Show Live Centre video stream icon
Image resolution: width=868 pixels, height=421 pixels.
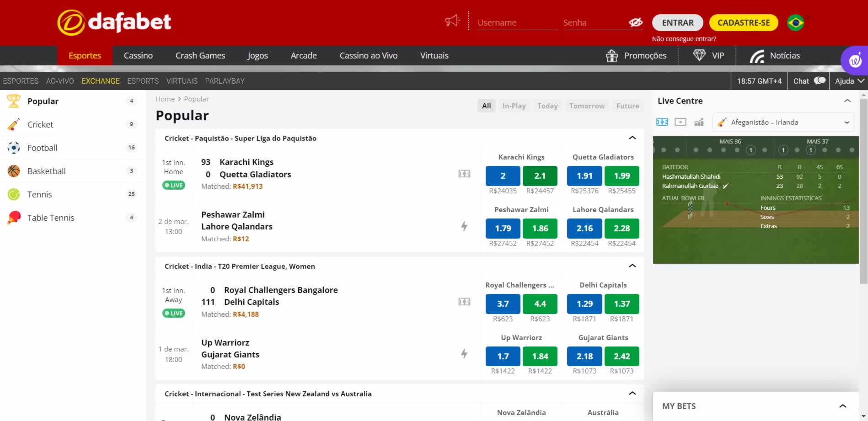(680, 122)
